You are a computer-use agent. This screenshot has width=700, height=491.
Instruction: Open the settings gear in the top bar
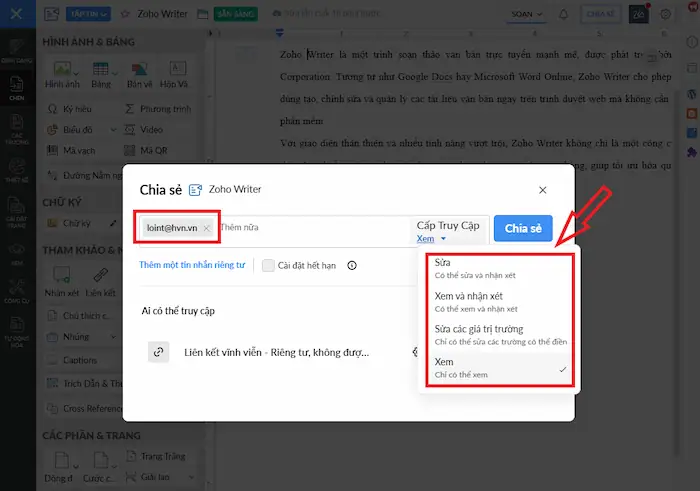pos(666,14)
